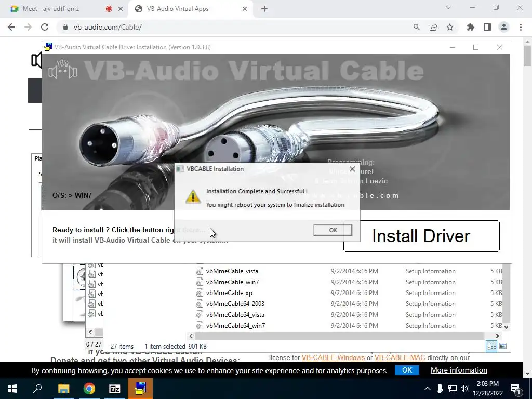Select file vbMmeCable_win7
This screenshot has height=399, width=532.
[x=232, y=282]
